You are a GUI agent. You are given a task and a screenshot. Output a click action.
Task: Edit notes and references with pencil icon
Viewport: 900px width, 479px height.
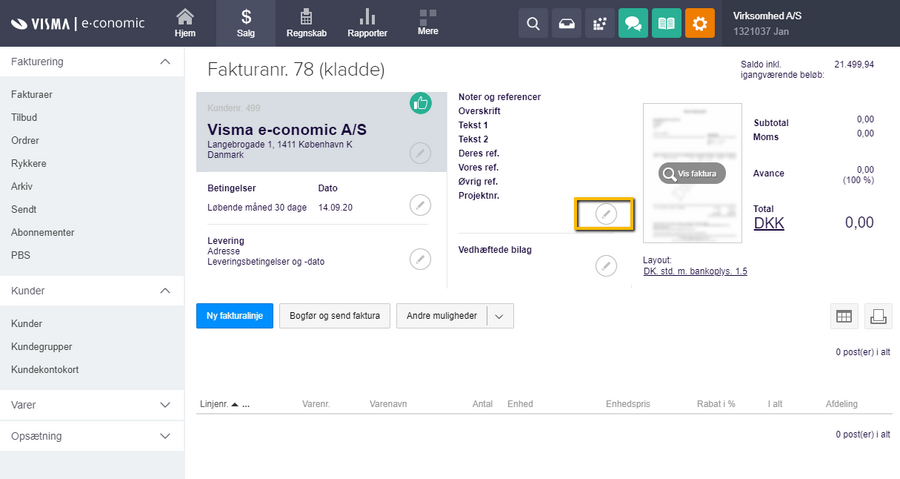coord(606,214)
